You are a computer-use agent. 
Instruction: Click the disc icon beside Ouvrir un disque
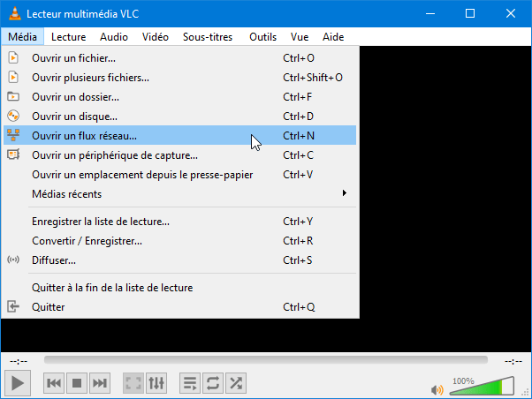(x=13, y=116)
